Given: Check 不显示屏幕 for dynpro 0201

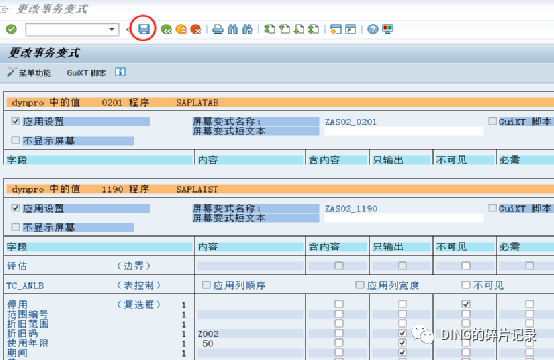Looking at the screenshot, I should click(15, 140).
